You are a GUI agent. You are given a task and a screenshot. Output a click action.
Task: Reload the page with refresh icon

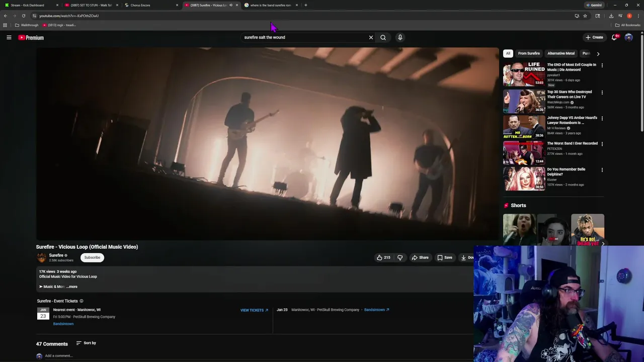tap(23, 16)
